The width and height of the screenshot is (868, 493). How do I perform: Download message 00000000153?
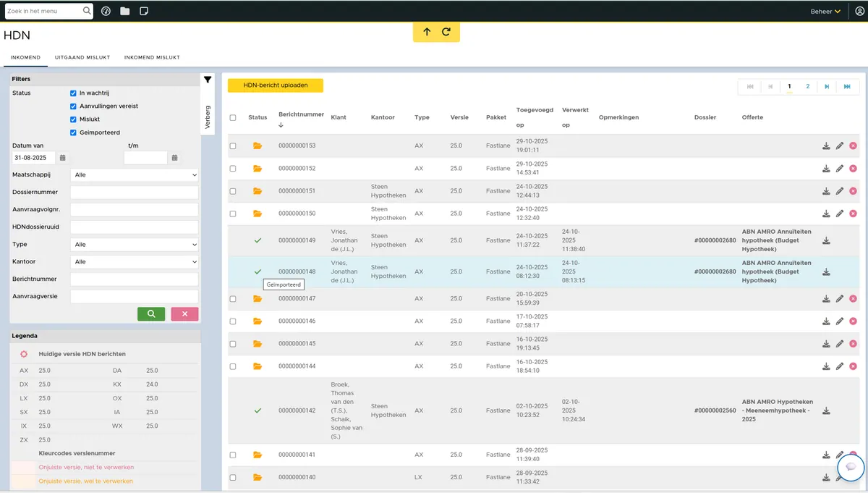coord(826,146)
